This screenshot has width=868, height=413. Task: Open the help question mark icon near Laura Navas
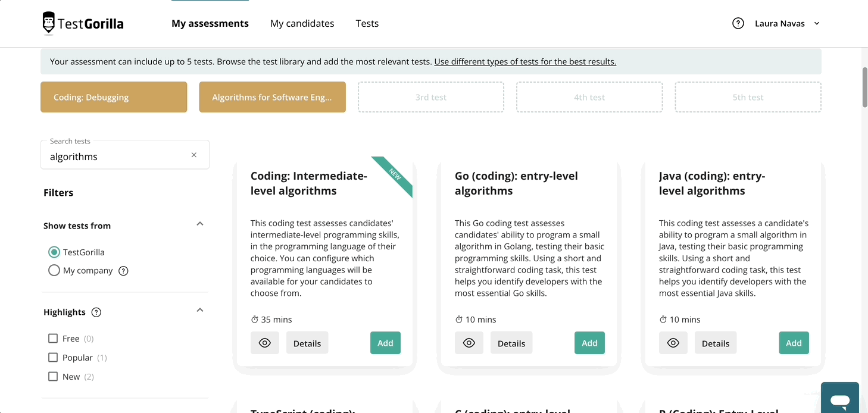(x=738, y=23)
